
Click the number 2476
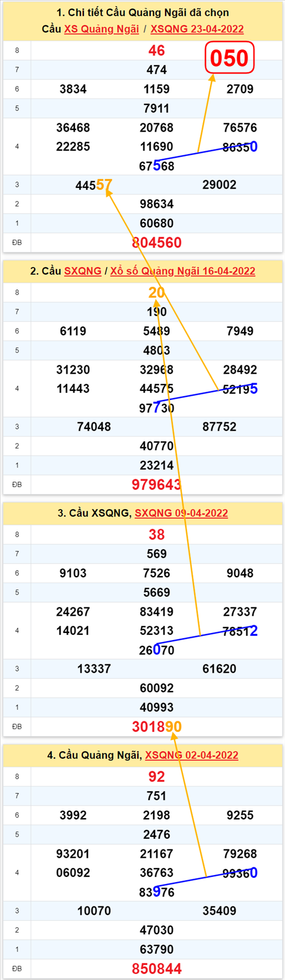tap(157, 835)
